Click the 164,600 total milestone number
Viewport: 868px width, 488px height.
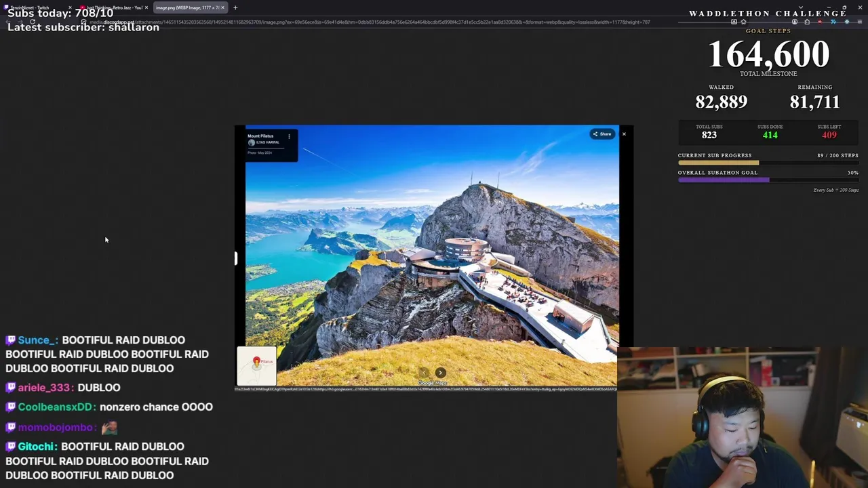tap(768, 54)
